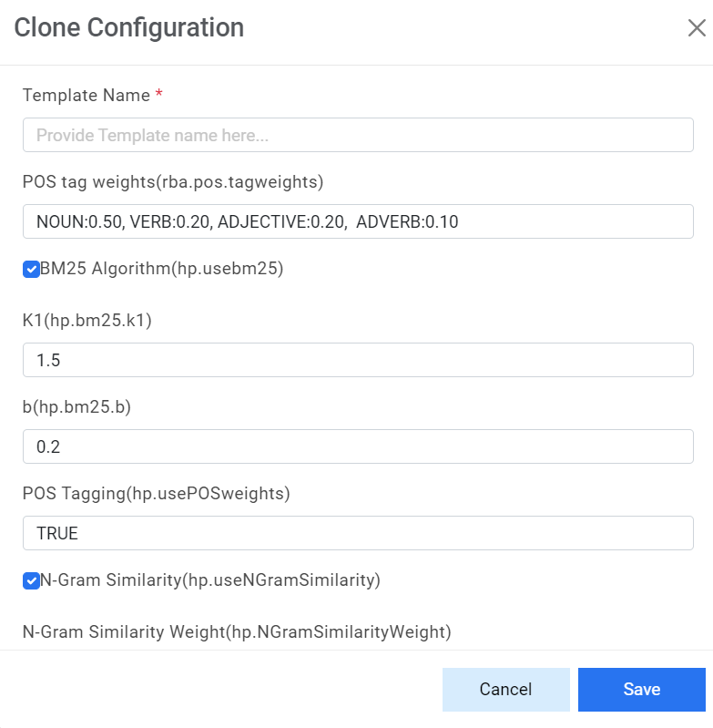
Task: Click the Template Name input field
Action: point(358,135)
